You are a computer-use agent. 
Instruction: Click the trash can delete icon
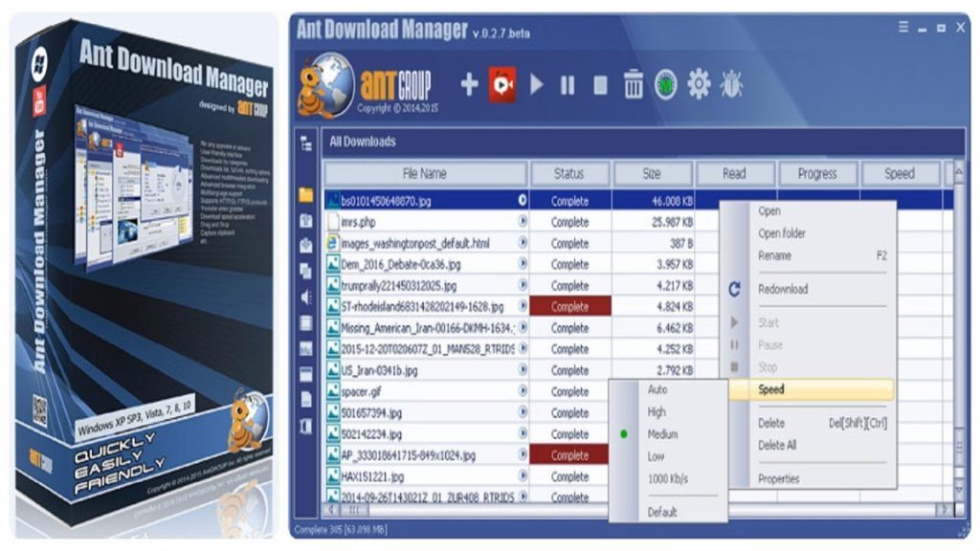(x=634, y=85)
